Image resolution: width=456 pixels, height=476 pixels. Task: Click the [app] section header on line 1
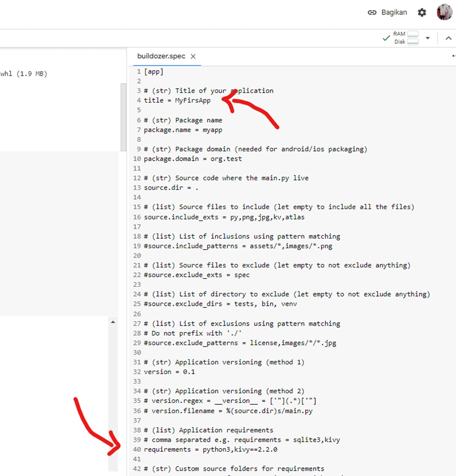[x=154, y=71]
